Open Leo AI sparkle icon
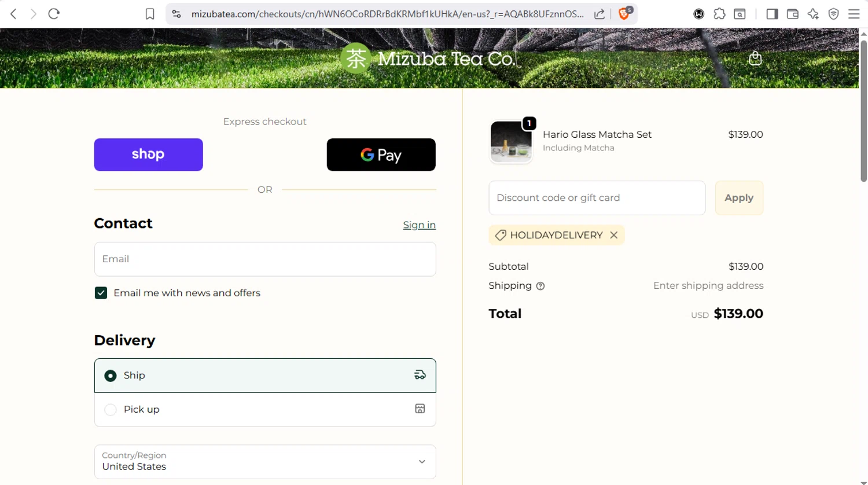Viewport: 868px width, 485px height. pyautogui.click(x=813, y=14)
